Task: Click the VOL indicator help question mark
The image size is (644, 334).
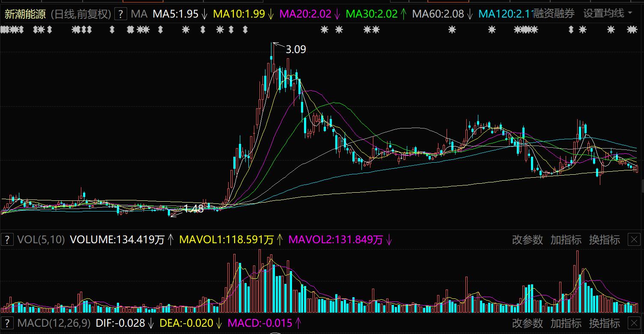Action: click(x=7, y=240)
